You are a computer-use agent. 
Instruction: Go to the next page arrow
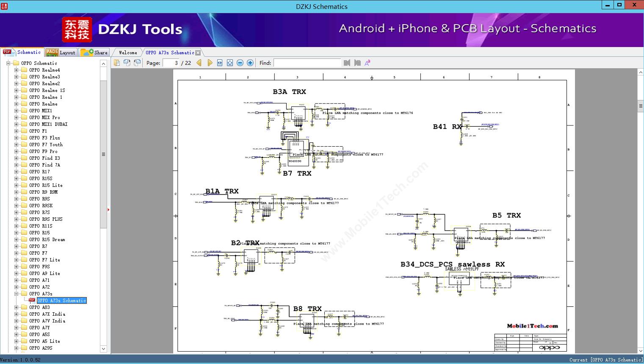210,63
